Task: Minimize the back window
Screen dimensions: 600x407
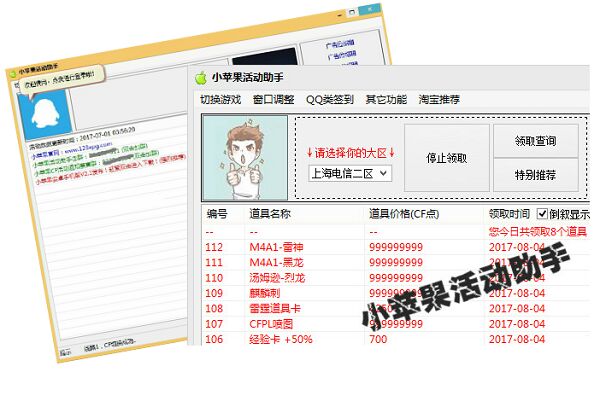Action: pyautogui.click(x=339, y=15)
